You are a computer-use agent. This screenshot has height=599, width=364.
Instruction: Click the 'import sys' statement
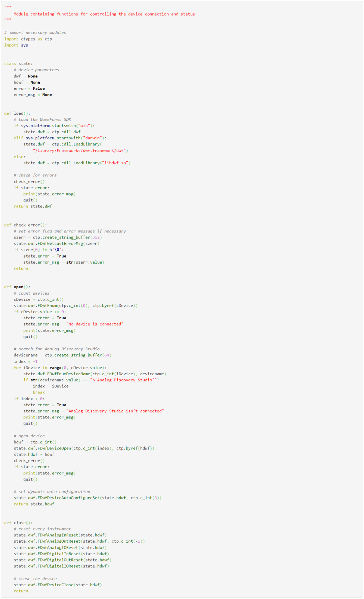(x=16, y=45)
